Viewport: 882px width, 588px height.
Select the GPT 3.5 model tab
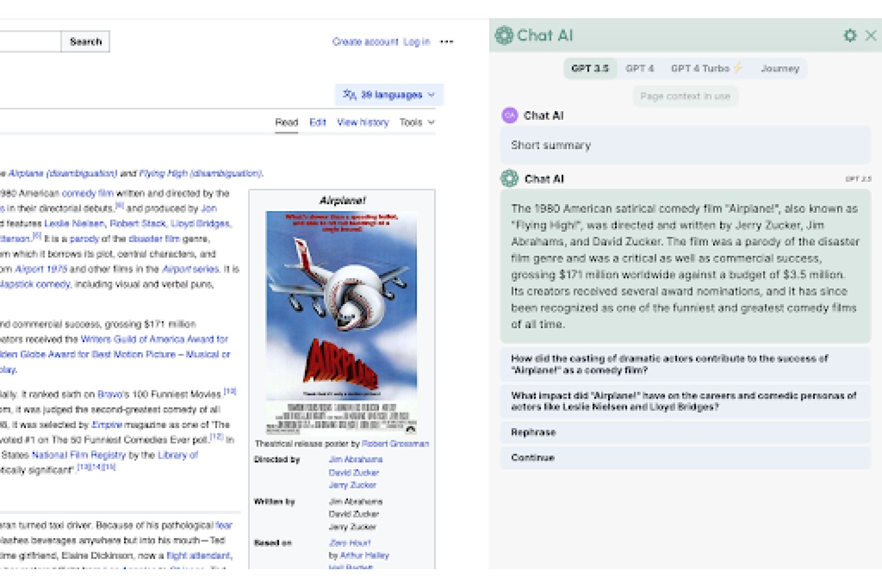[x=590, y=68]
